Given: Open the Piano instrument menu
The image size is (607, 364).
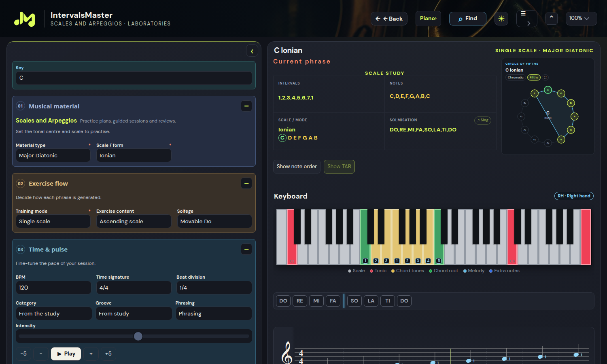Looking at the screenshot, I should (x=428, y=19).
